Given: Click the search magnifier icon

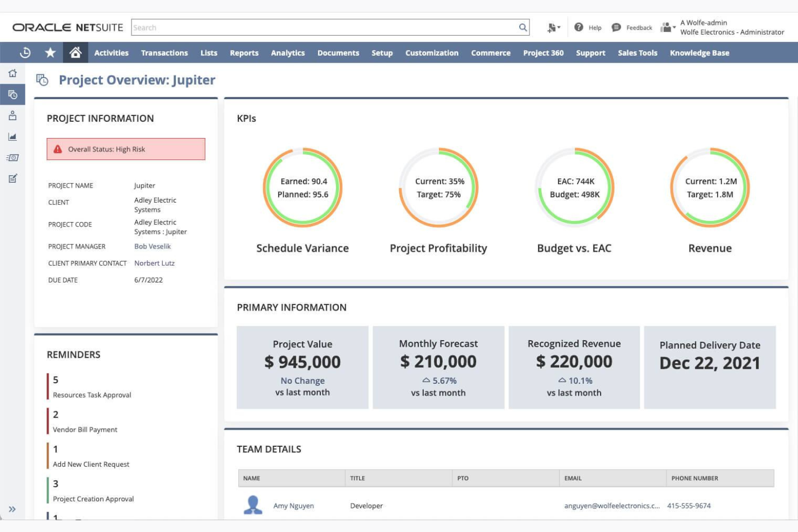Looking at the screenshot, I should click(x=522, y=27).
